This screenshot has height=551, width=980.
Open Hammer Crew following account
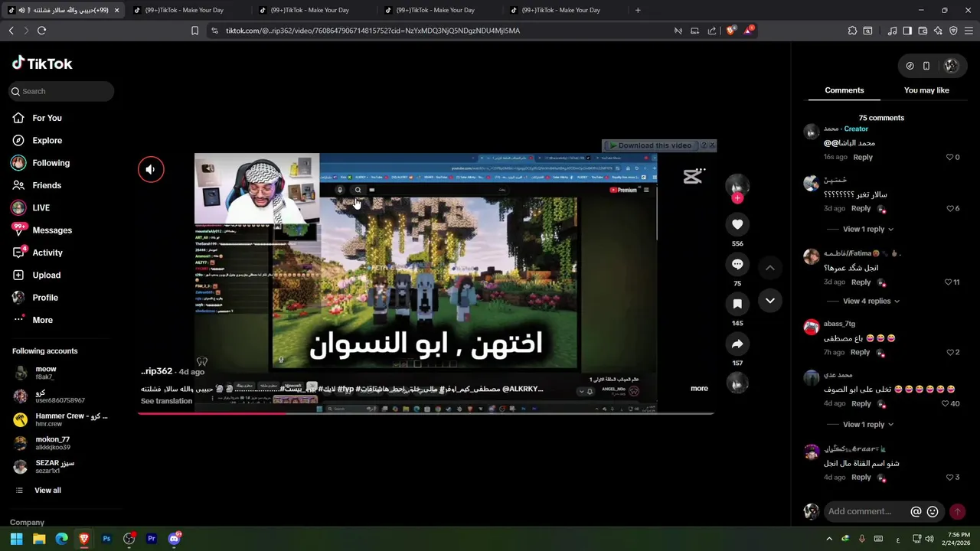click(61, 419)
